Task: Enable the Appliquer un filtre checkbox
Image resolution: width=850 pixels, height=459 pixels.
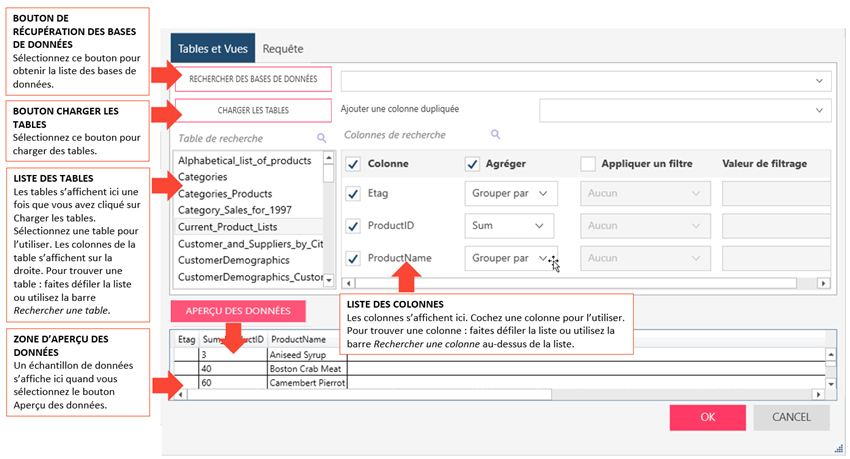Action: [588, 164]
